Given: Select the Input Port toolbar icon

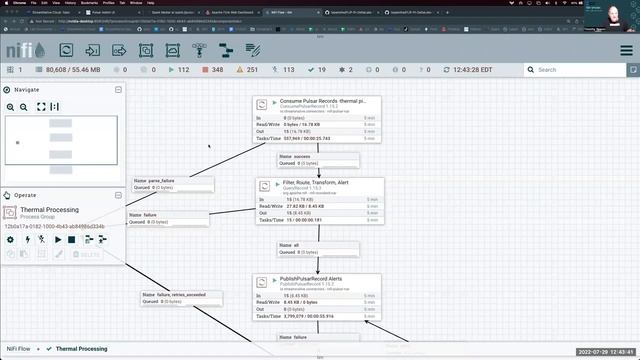Looking at the screenshot, I should tap(93, 50).
